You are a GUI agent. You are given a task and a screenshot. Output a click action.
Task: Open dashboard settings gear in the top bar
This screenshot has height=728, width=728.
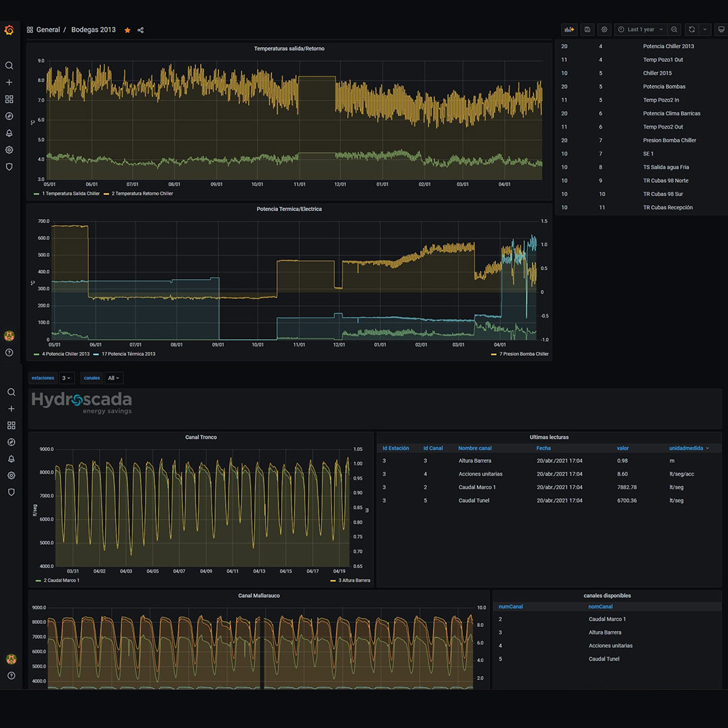tap(604, 30)
